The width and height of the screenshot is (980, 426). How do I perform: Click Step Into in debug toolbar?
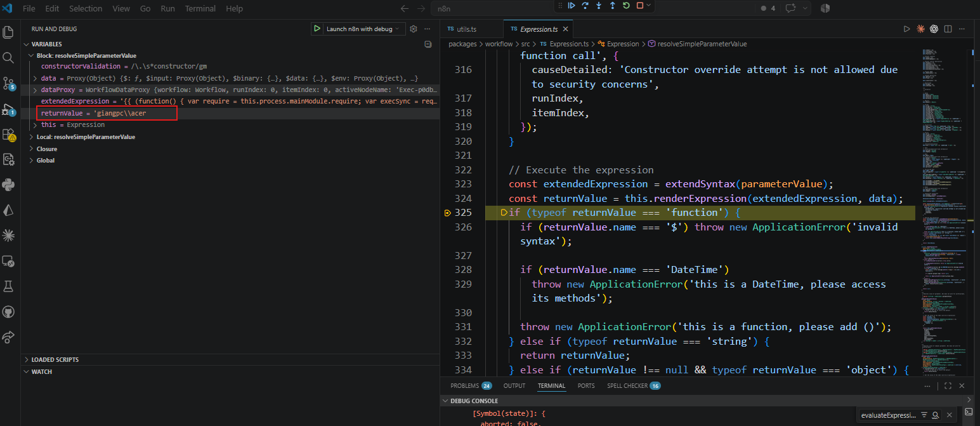pyautogui.click(x=599, y=6)
